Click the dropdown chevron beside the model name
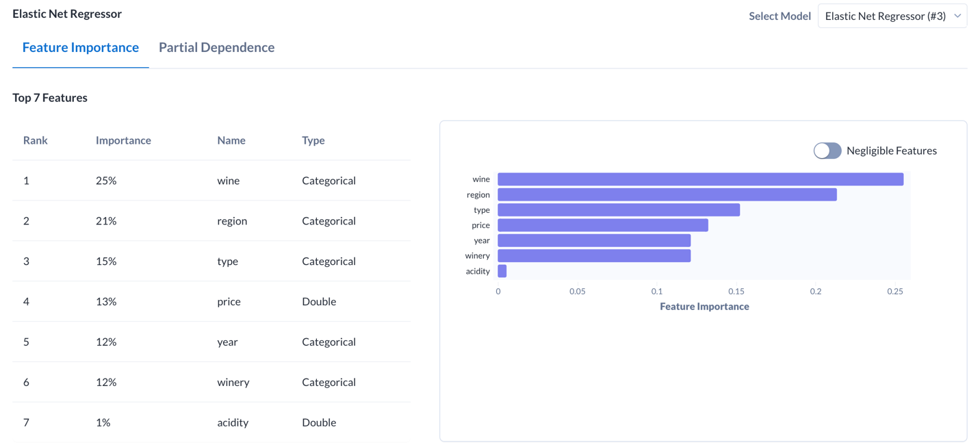980x447 pixels. click(x=957, y=15)
